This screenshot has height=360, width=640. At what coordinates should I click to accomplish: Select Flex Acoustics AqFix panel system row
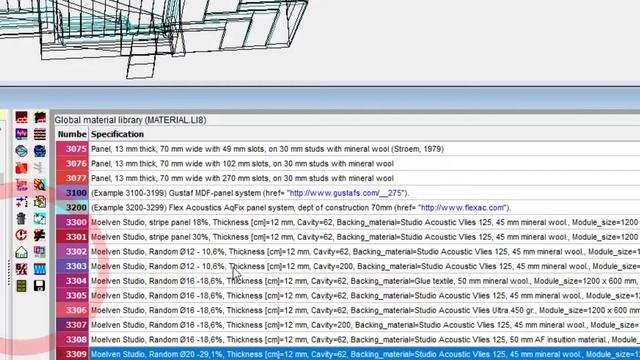pos(348,208)
